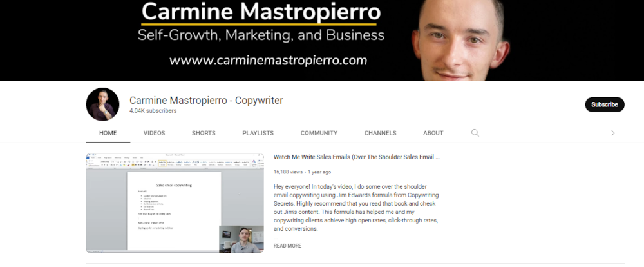Viewport: 644px width, 267px height.
Task: Open the Carmine Mastropierro channel avatar
Action: pos(102,104)
